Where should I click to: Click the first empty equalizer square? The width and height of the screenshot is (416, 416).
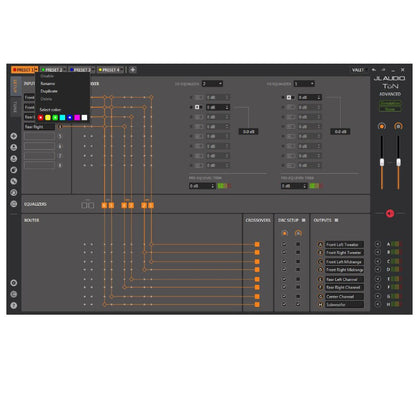pos(84,205)
